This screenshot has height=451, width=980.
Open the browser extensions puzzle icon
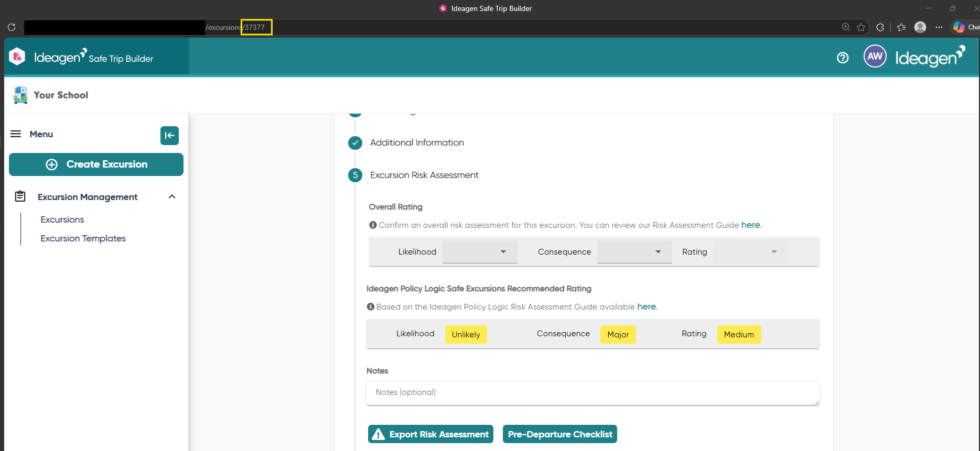click(880, 27)
